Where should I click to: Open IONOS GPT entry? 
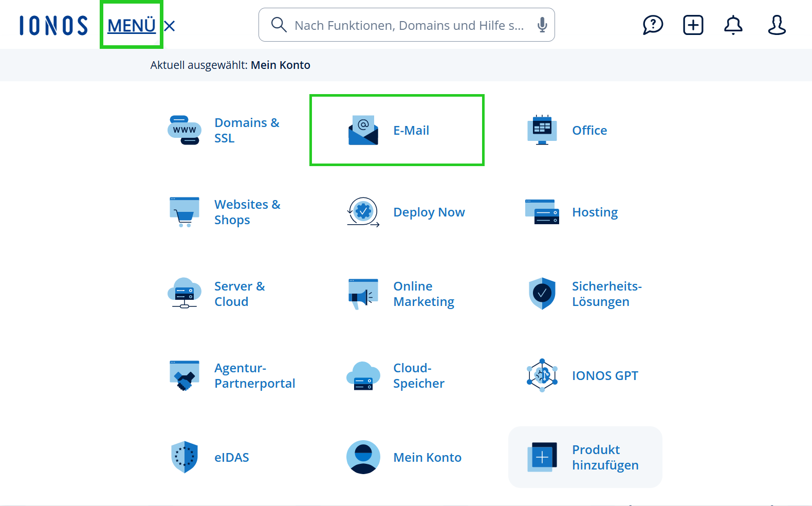click(x=605, y=375)
